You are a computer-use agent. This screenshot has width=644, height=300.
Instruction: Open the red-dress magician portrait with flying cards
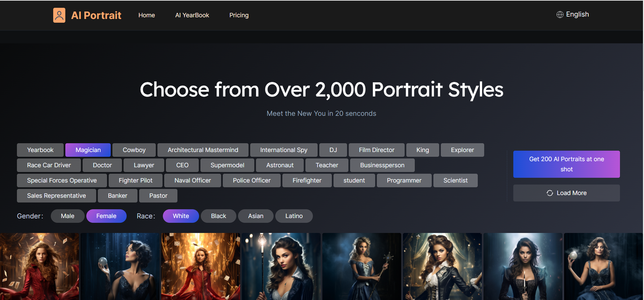[39, 266]
